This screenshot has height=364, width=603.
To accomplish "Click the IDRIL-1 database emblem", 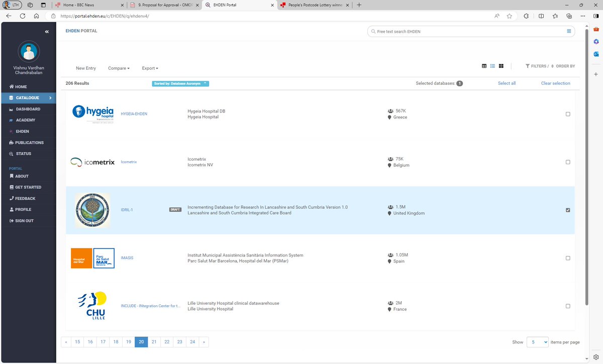I will click(x=92, y=210).
